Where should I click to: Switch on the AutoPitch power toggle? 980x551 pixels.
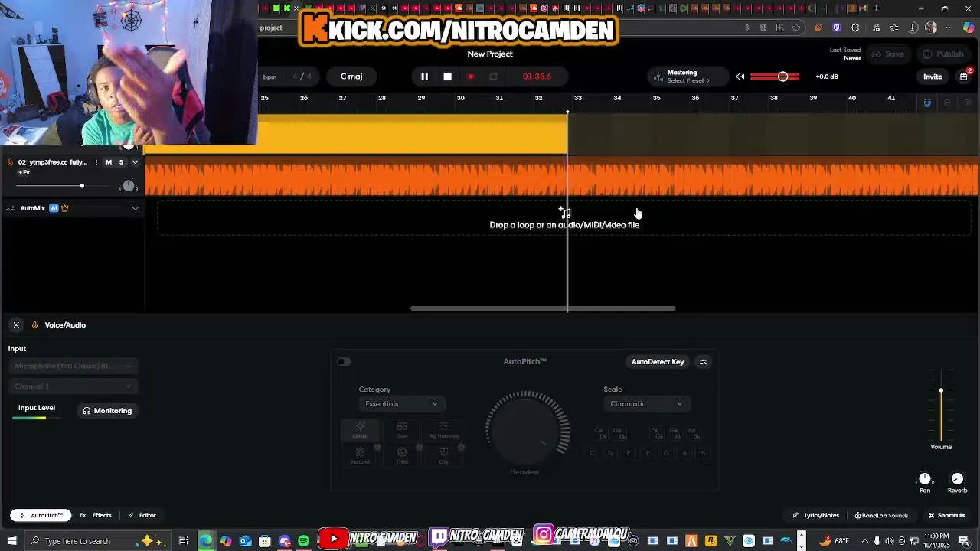[344, 362]
